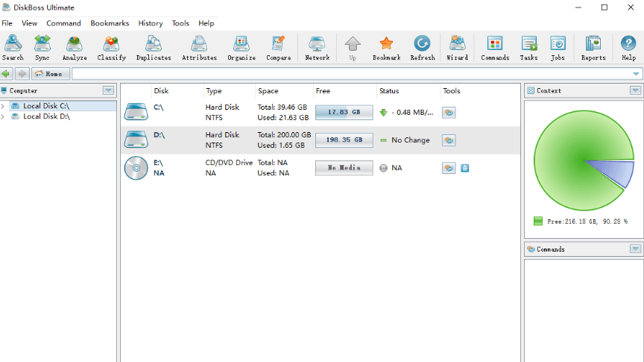Open the Command menu
This screenshot has height=362, width=644.
tap(63, 23)
